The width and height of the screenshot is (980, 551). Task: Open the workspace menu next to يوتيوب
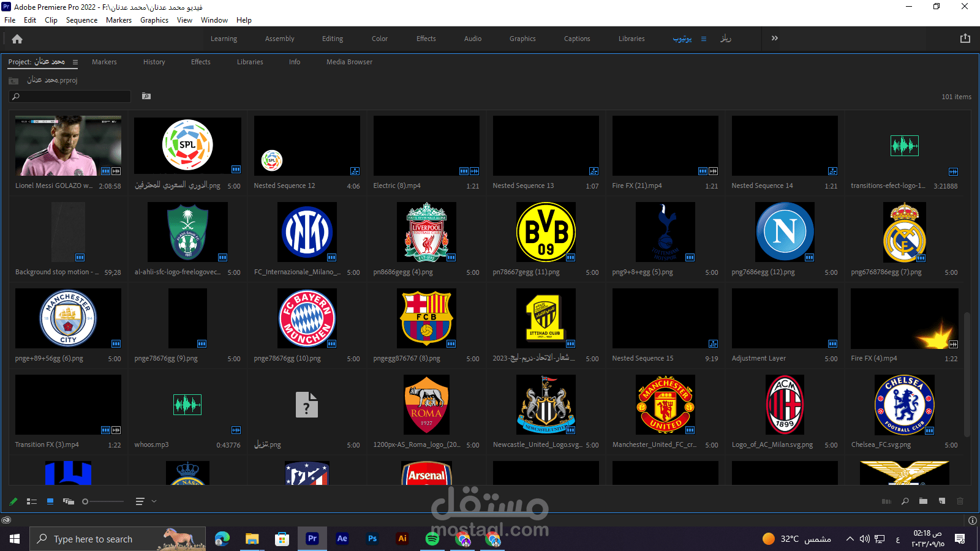[x=704, y=39]
